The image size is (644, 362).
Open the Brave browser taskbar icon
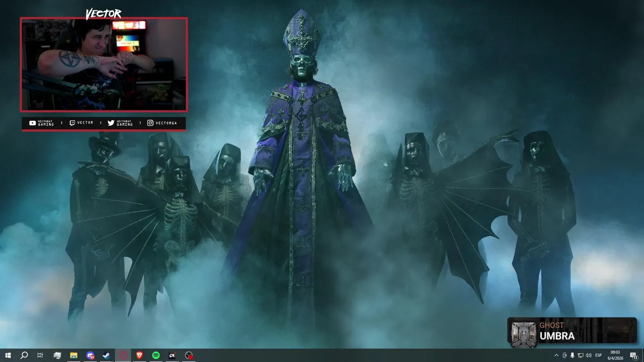pos(139,355)
